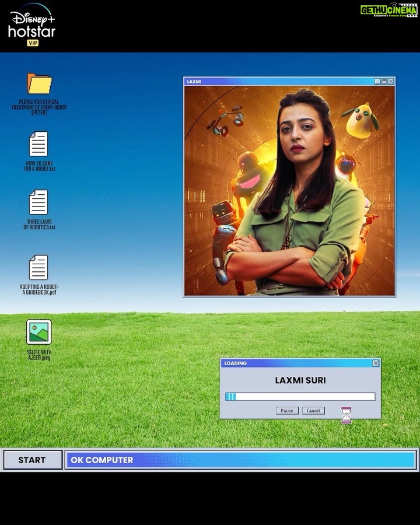Viewport: 420px width, 525px height.
Task: Open Selfie with Ajeeb.jpeg image icon
Action: coord(39,332)
